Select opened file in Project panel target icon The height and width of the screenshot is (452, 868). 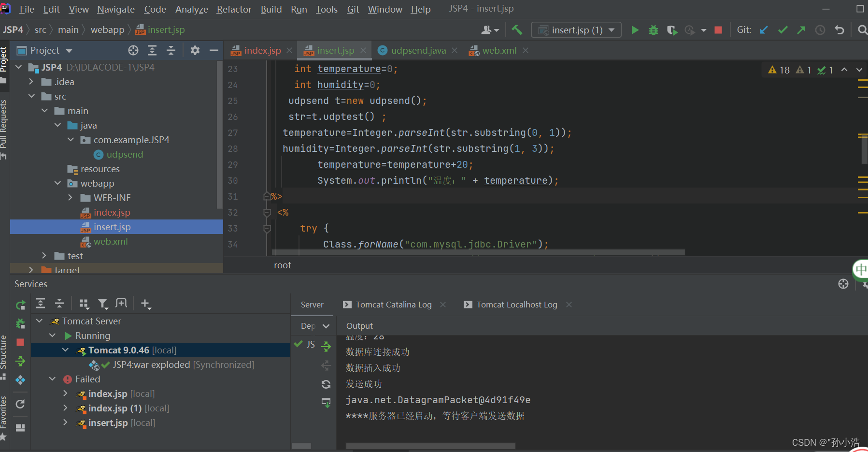point(133,50)
